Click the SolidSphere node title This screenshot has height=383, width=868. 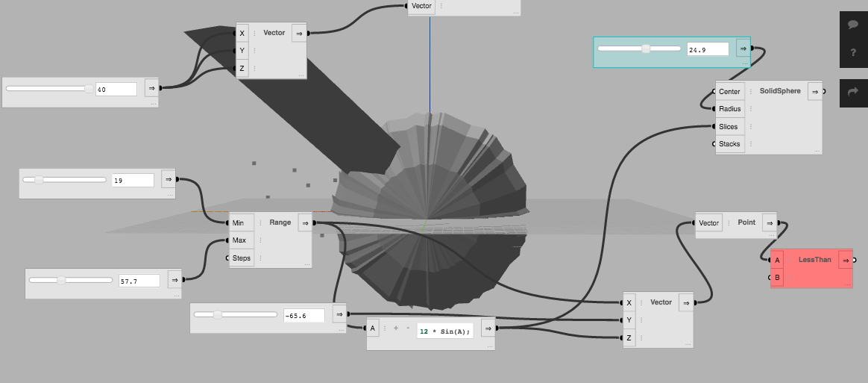(780, 91)
